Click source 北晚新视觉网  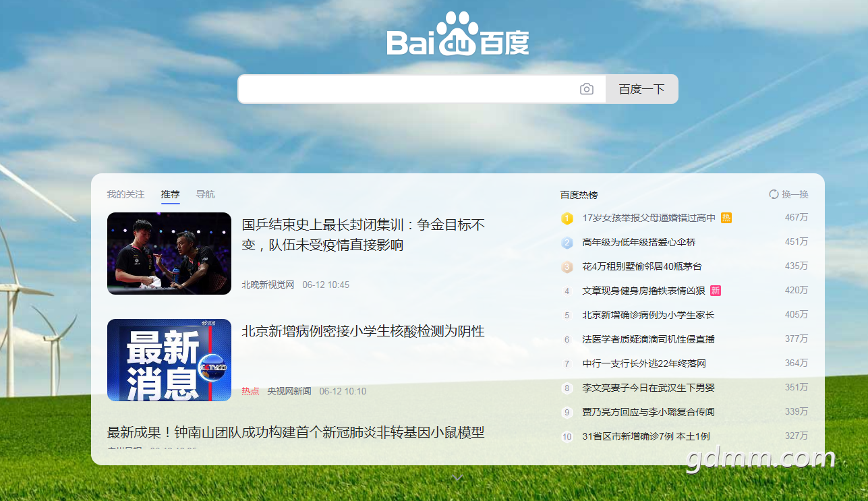268,285
